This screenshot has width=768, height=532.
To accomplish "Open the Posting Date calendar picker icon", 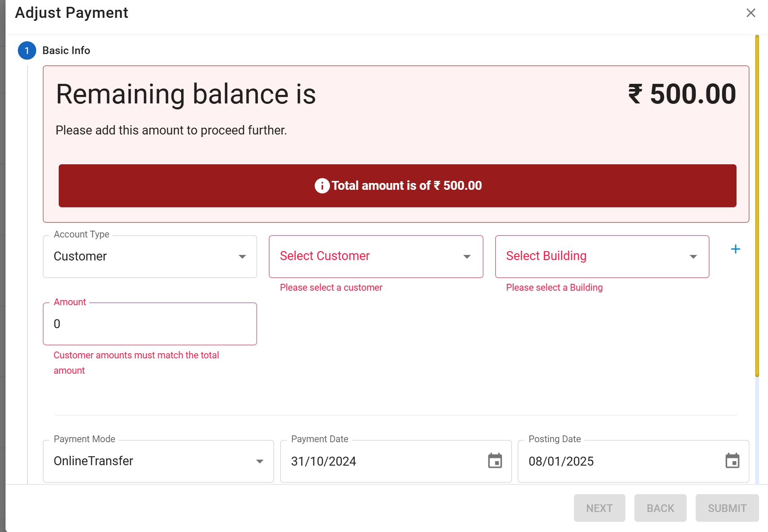I will tap(732, 461).
